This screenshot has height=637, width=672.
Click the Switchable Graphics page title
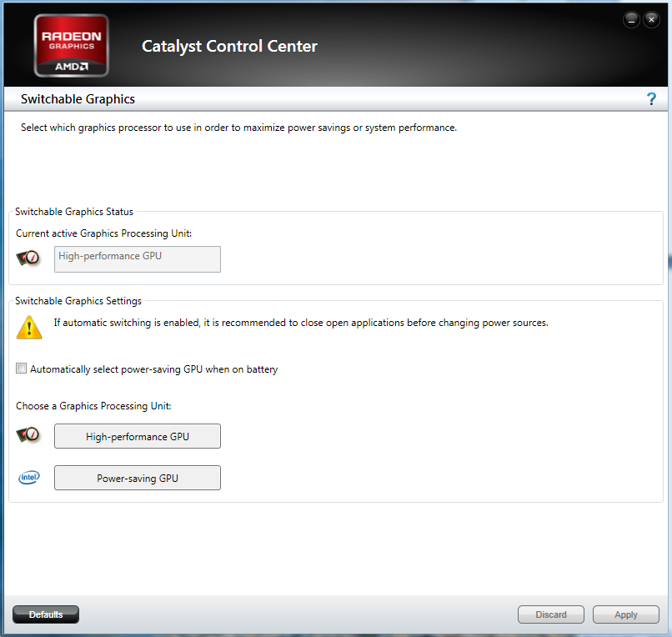78,99
